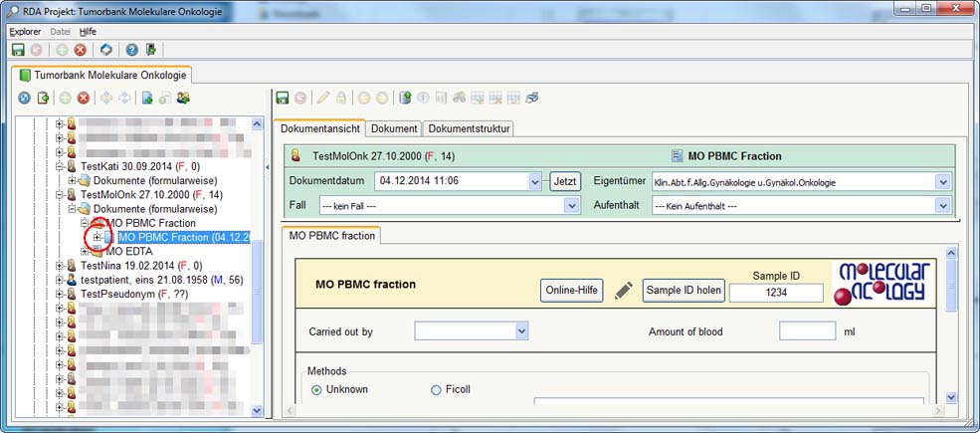Click the printer icon in document toolbar

(x=531, y=98)
